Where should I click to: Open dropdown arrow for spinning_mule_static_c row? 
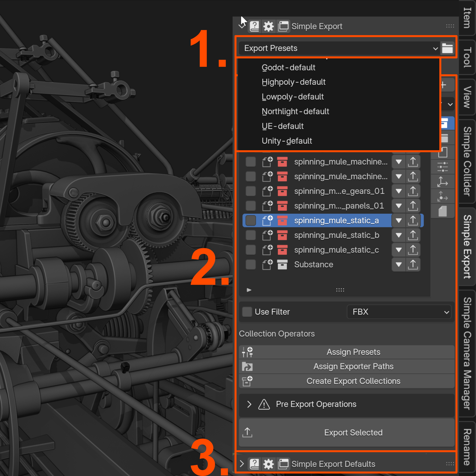398,250
